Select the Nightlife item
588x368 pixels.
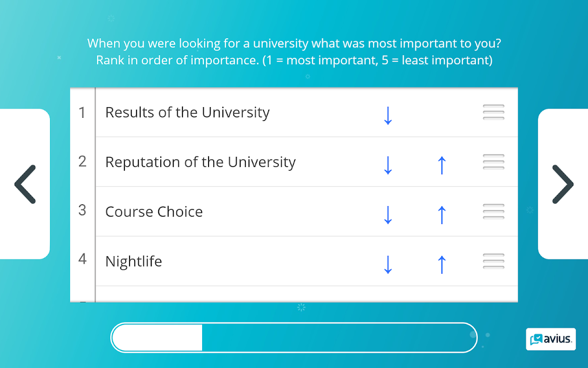pos(134,262)
